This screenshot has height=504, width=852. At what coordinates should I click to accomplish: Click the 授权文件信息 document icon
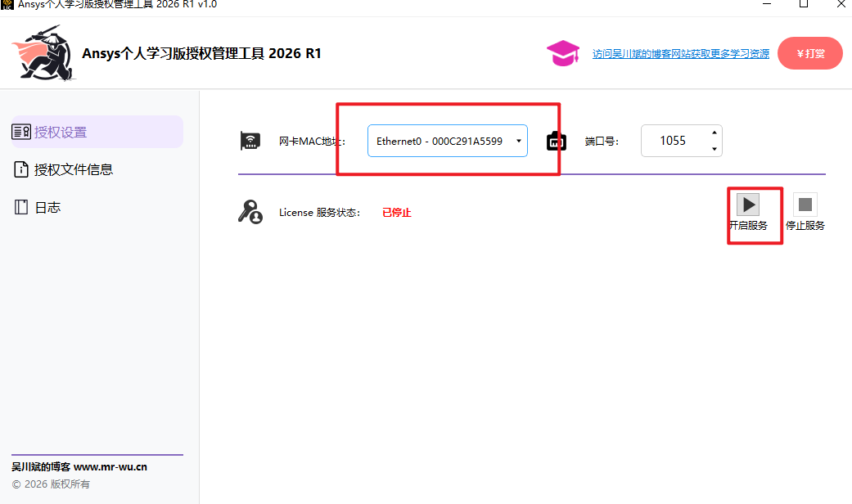(21, 169)
